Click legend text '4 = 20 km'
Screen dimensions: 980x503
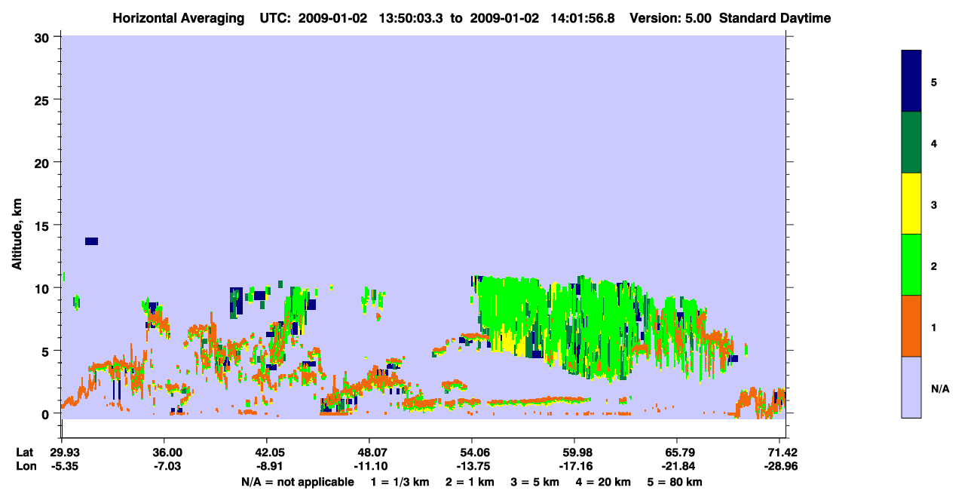click(x=604, y=482)
